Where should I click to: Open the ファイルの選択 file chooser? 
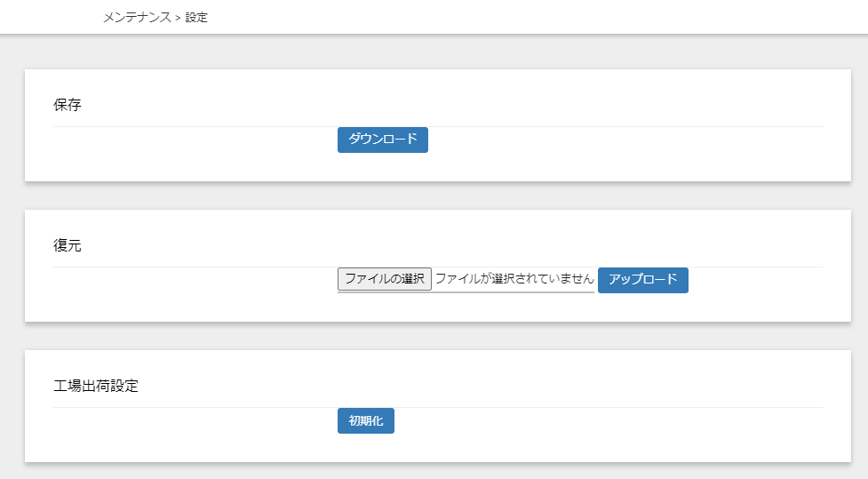[385, 279]
